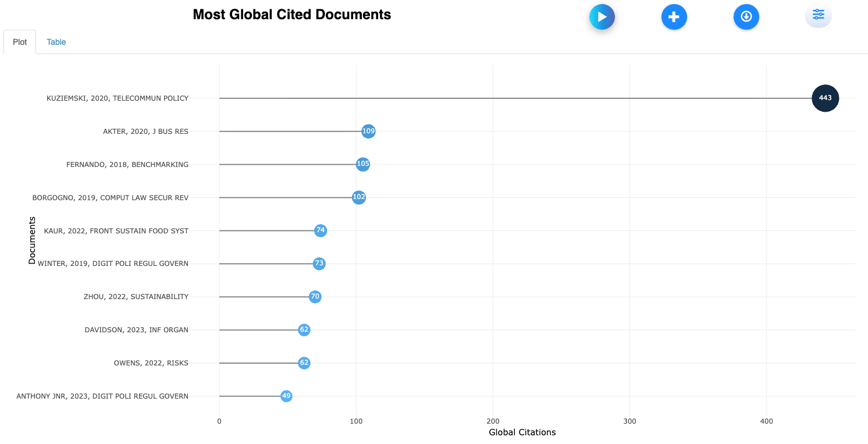Click the 49 citations data point
Viewport: 868px width, 444px height.
[x=286, y=396]
